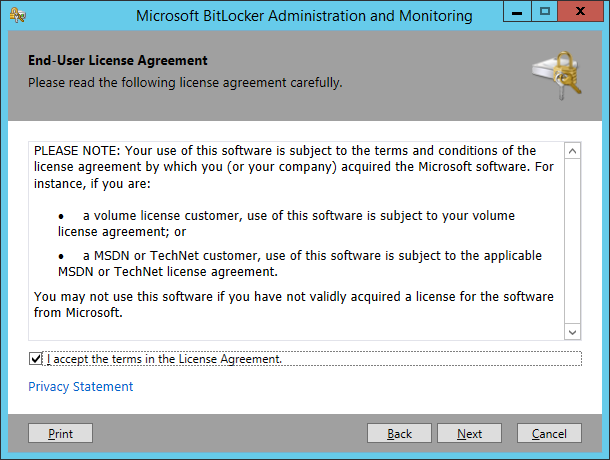Screen dimensions: 610x460
Task: Click the padlock drive icon in header
Action: (557, 75)
